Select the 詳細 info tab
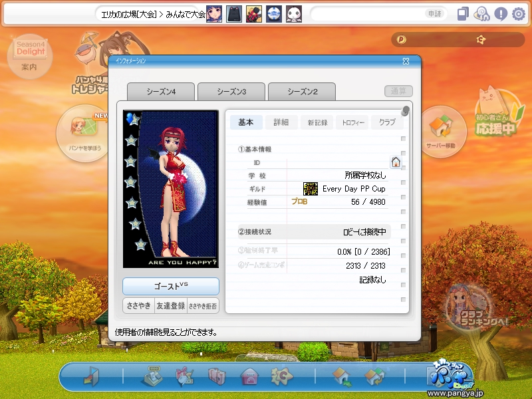Image resolution: width=532 pixels, height=399 pixels. point(281,122)
